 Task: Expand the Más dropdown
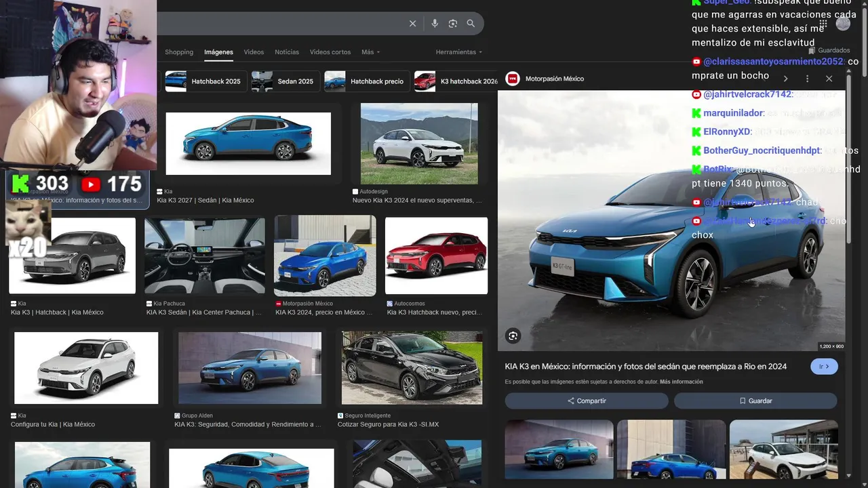click(x=370, y=52)
